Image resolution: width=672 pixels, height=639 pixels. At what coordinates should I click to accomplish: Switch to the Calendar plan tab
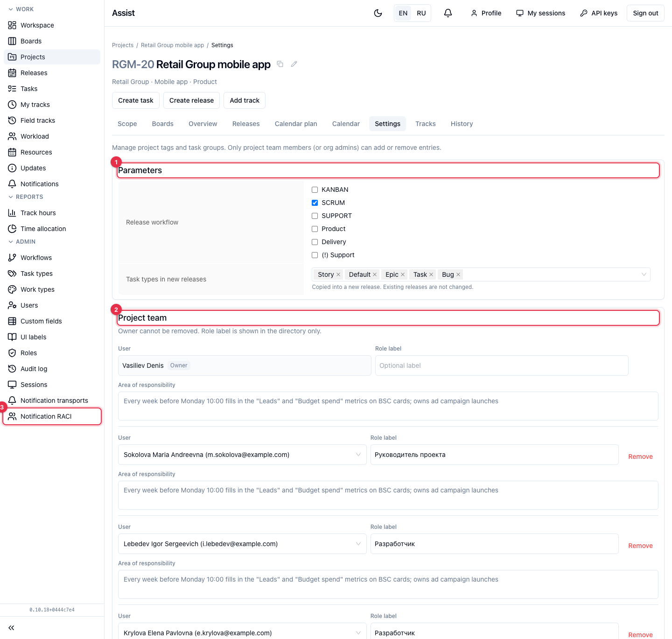296,124
